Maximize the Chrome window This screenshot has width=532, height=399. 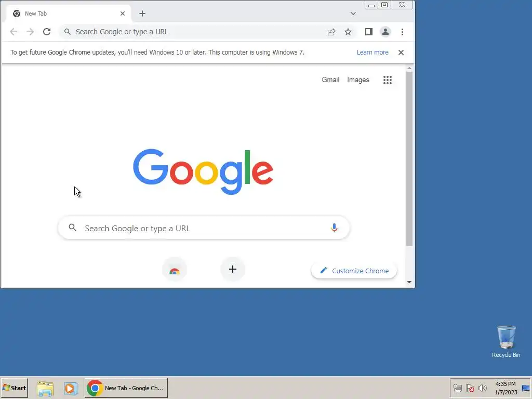(384, 5)
